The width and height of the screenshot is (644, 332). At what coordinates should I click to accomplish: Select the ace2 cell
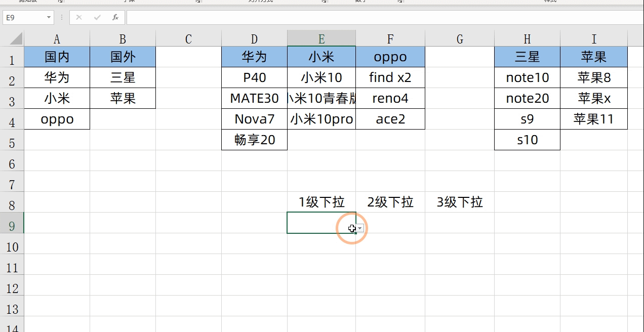tap(390, 119)
